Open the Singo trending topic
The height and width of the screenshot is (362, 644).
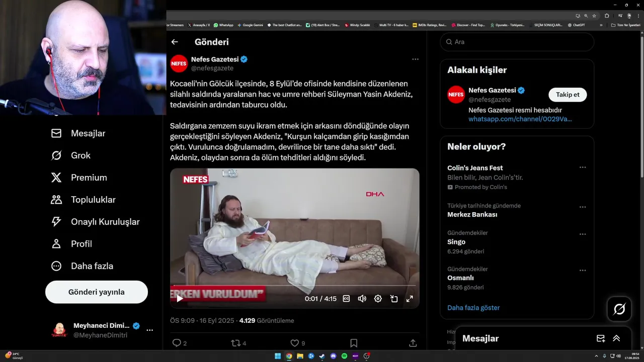tap(456, 242)
